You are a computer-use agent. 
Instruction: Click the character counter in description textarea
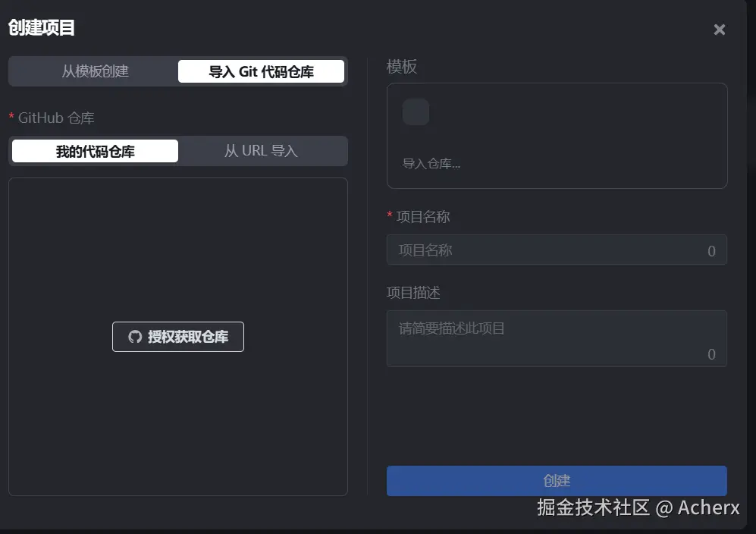click(x=711, y=354)
